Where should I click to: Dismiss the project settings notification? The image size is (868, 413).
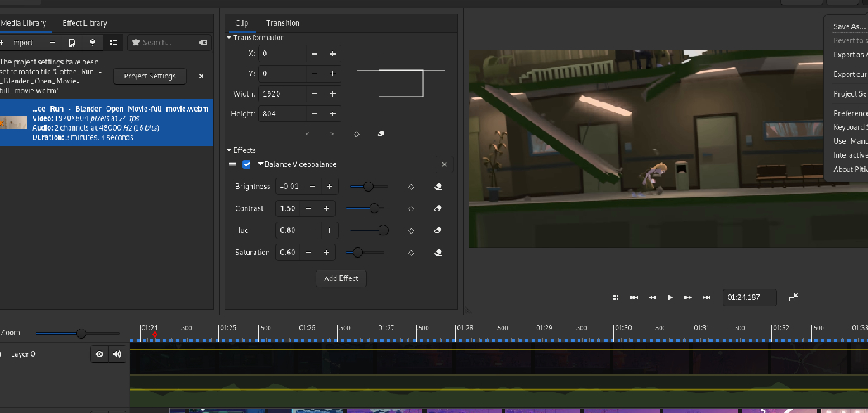coord(201,76)
